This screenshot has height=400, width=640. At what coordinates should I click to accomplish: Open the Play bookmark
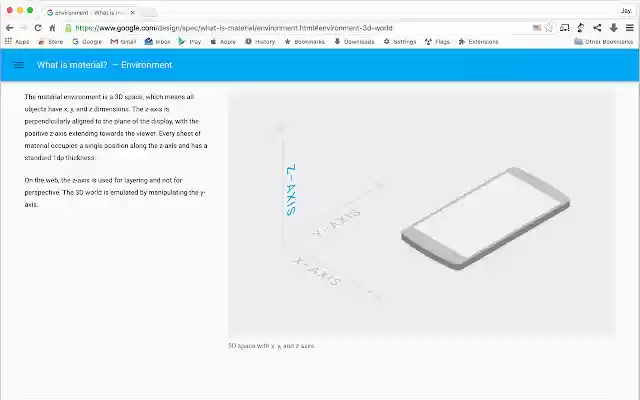190,41
